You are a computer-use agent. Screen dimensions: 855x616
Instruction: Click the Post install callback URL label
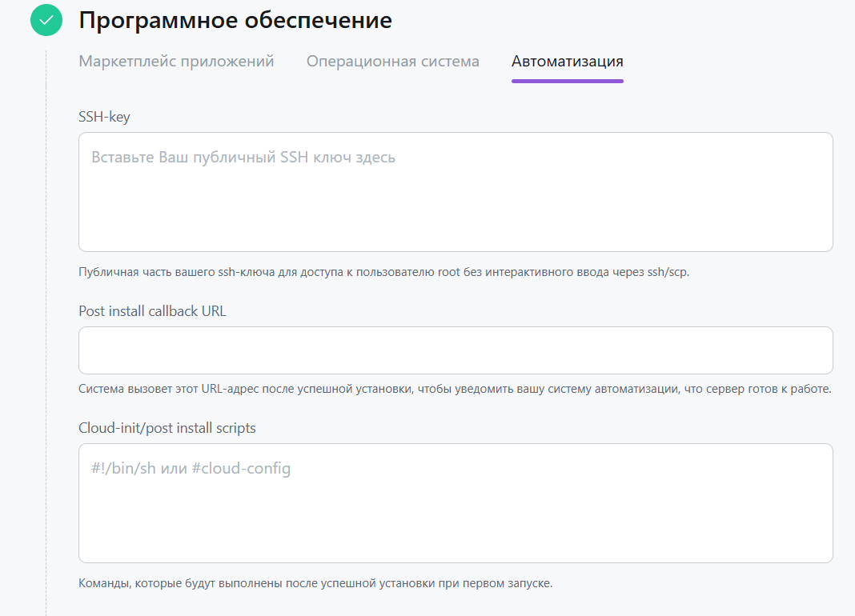click(152, 311)
